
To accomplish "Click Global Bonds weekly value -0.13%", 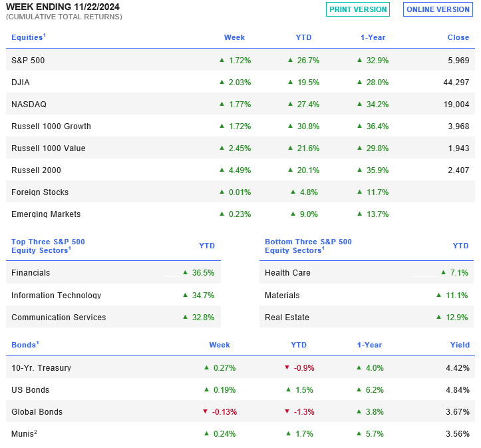I will coord(224,412).
